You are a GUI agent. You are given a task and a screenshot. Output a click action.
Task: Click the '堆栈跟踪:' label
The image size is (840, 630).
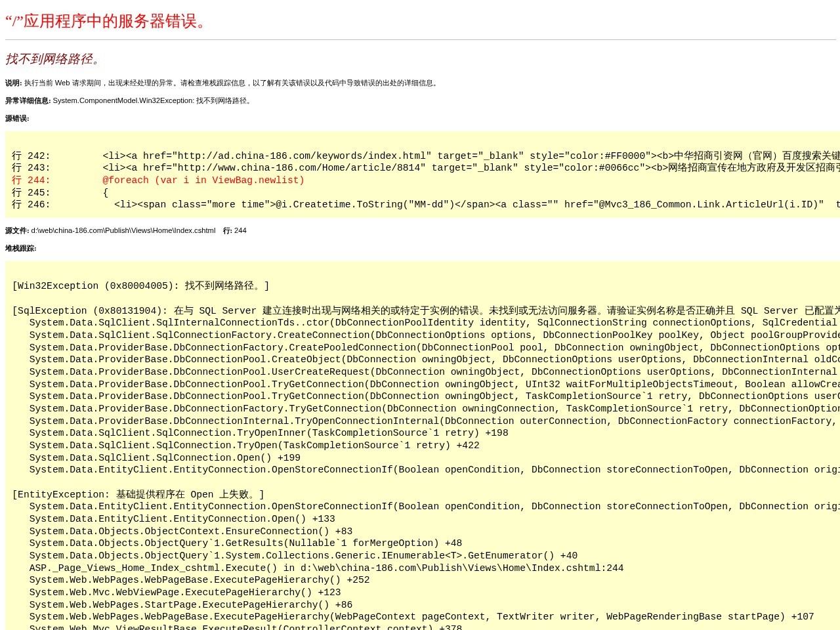[x=21, y=249]
